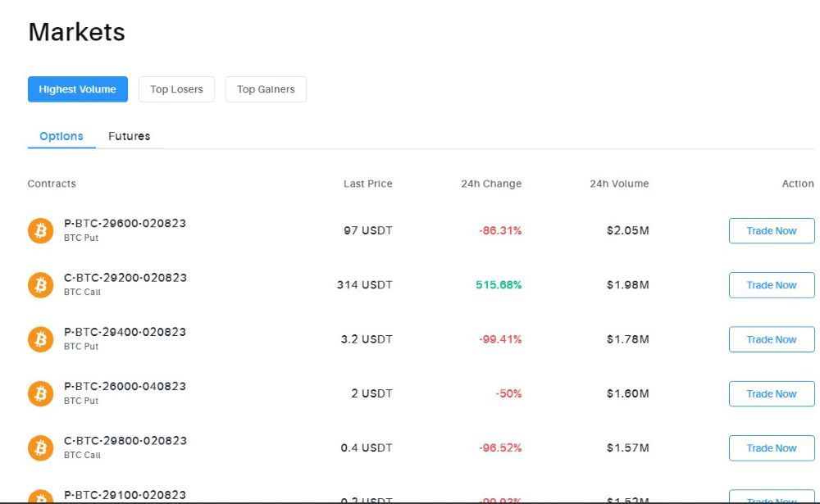This screenshot has width=820, height=504.
Task: Trade Now for P-BTC-26000-040823
Action: 772,393
